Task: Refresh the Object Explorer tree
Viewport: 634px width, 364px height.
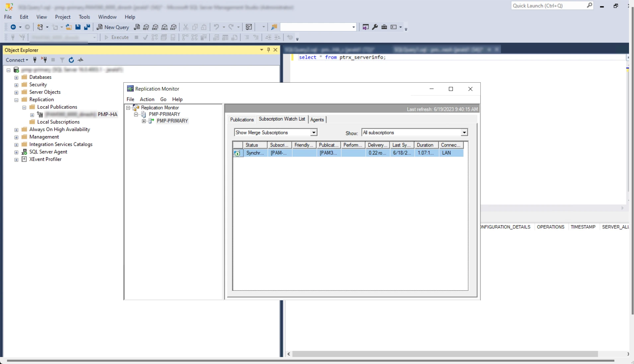Action: pyautogui.click(x=71, y=60)
